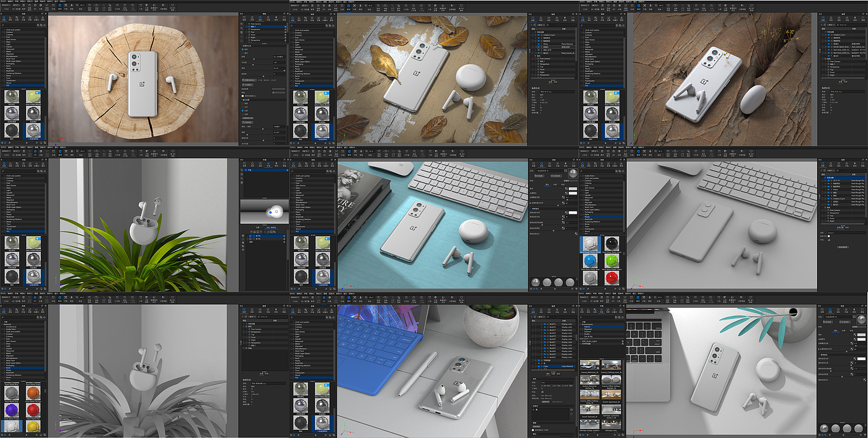The image size is (868, 438).
Task: Select the checked third lens radio, wood stump window
Action: point(242,110)
